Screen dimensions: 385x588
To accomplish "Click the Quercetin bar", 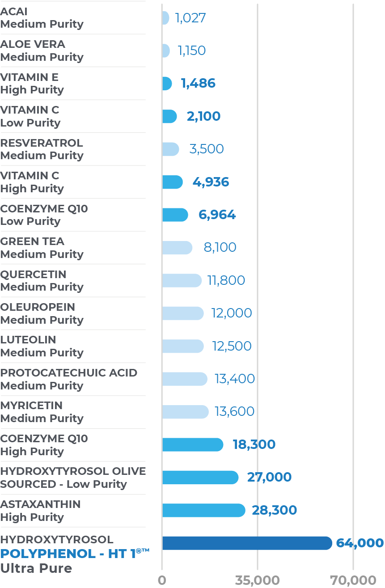I will tap(182, 280).
